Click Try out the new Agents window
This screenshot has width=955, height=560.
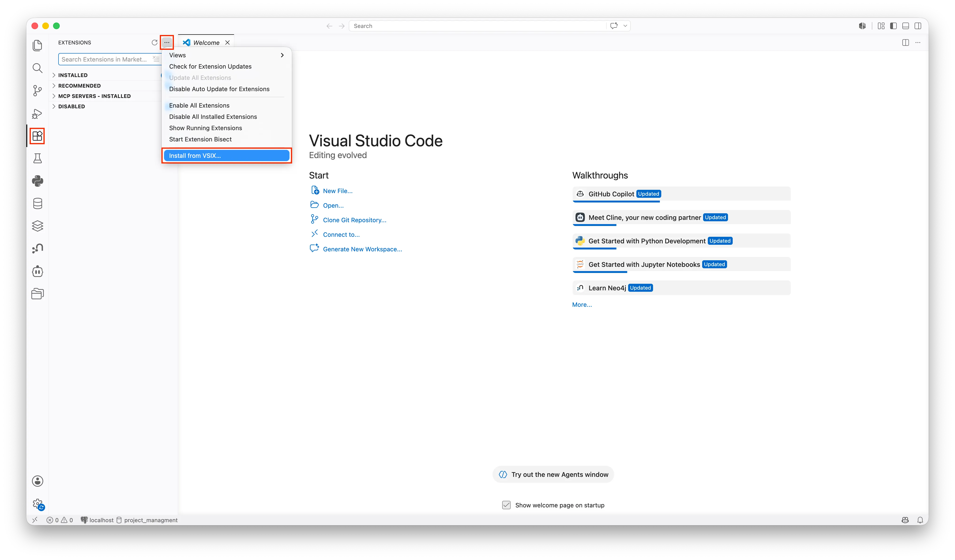click(553, 474)
